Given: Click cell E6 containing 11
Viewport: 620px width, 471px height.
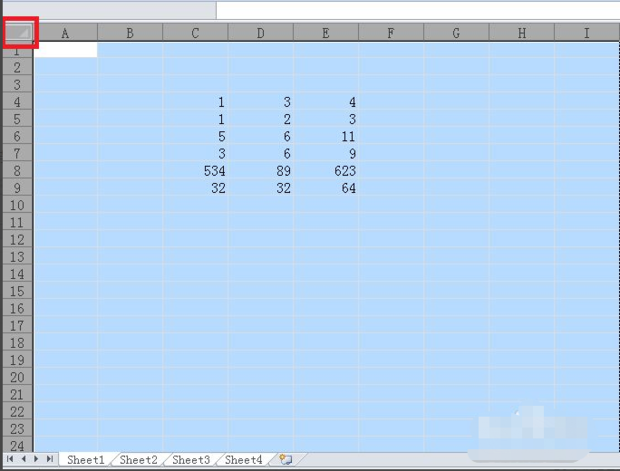Looking at the screenshot, I should (x=326, y=136).
